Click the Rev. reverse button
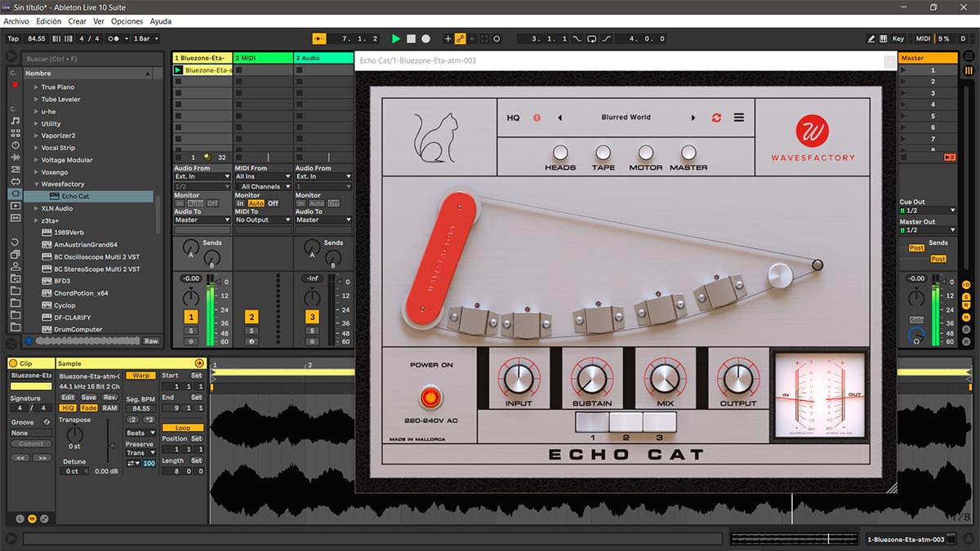This screenshot has width=980, height=551. 109,398
